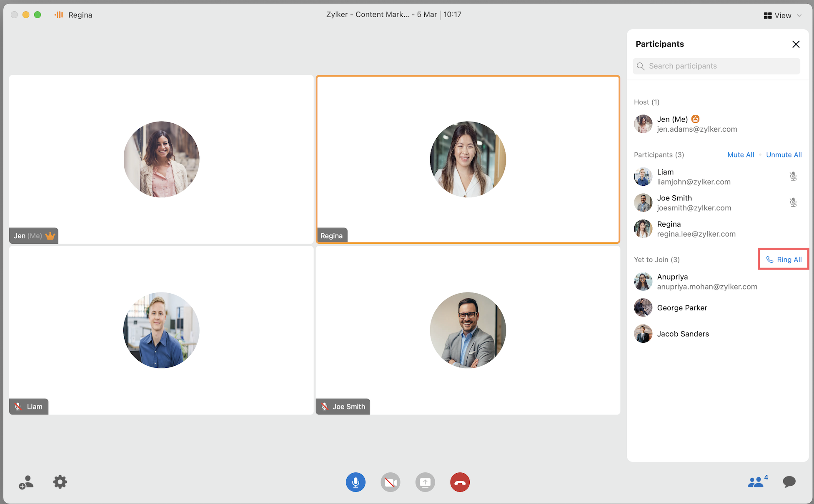Toggle Liam's muted microphone icon in list
The height and width of the screenshot is (504, 814).
click(x=793, y=176)
